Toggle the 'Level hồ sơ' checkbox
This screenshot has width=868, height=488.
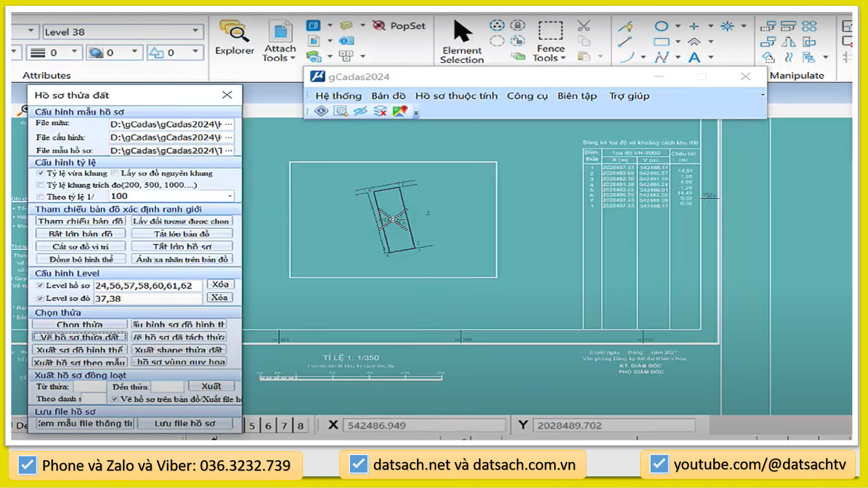[40, 285]
